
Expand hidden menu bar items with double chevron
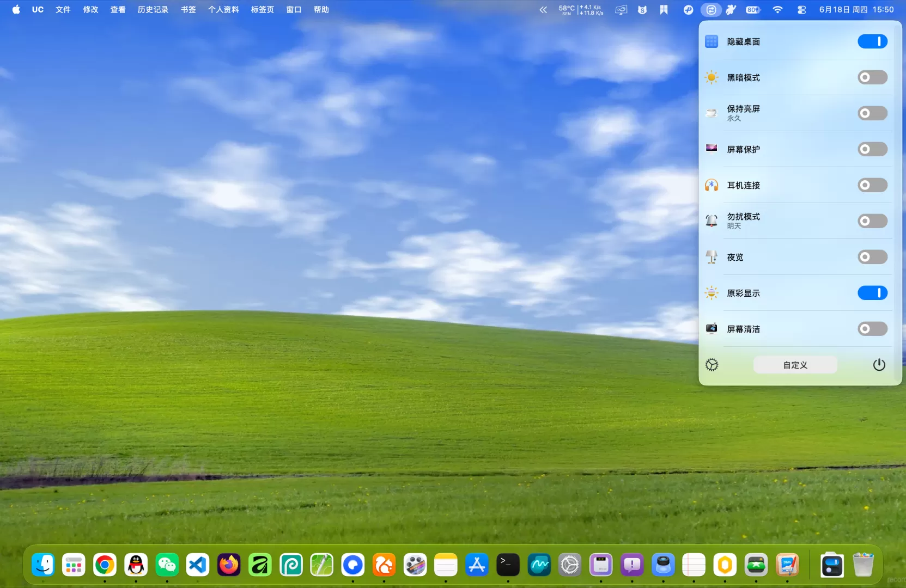[x=543, y=9]
